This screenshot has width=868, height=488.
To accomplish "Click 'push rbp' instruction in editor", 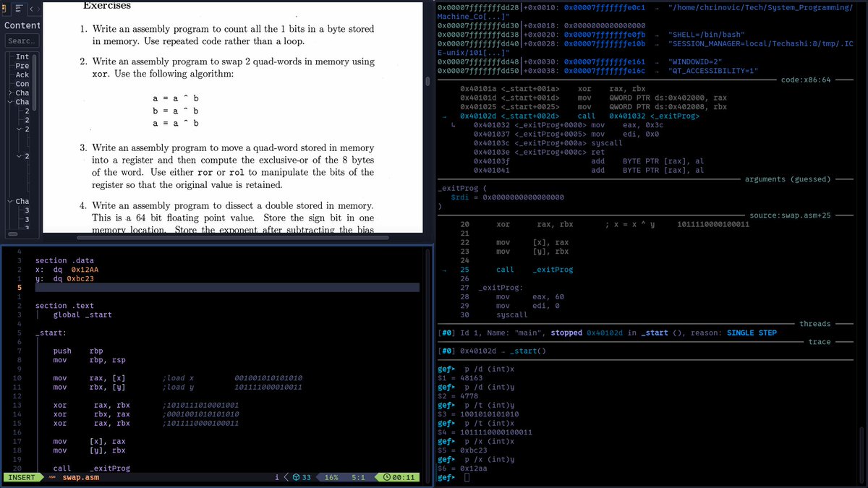I will coord(80,351).
